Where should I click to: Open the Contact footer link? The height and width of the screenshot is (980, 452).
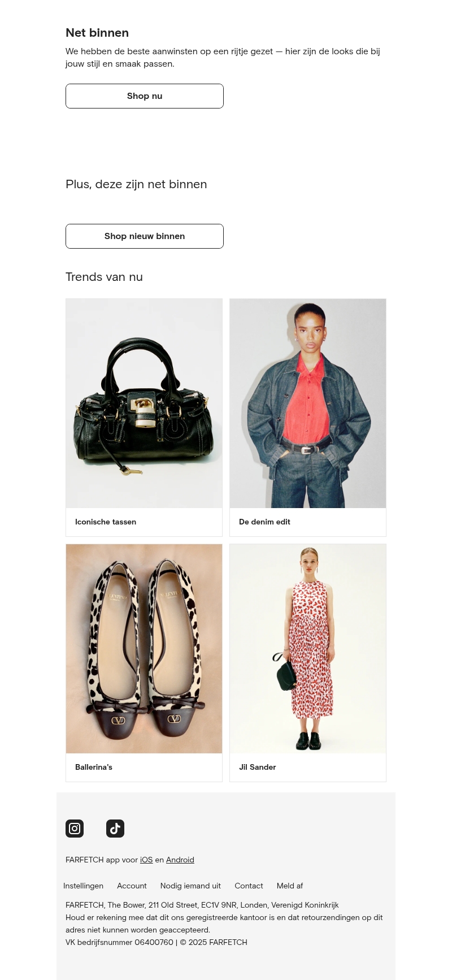point(249,886)
